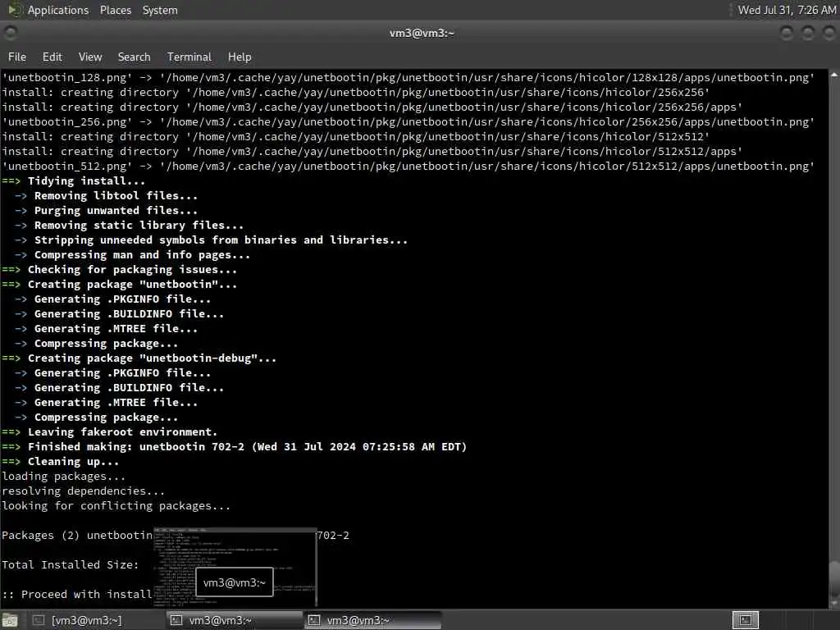Click the 'unetbootin_128.png' line at the top
840x630 pixels.
pyautogui.click(x=409, y=78)
